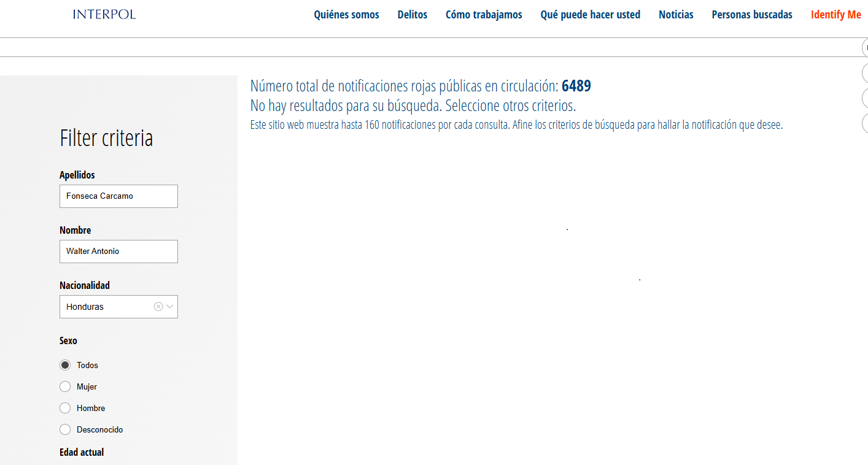Expand the Nacionalidad dropdown arrow

pyautogui.click(x=170, y=307)
